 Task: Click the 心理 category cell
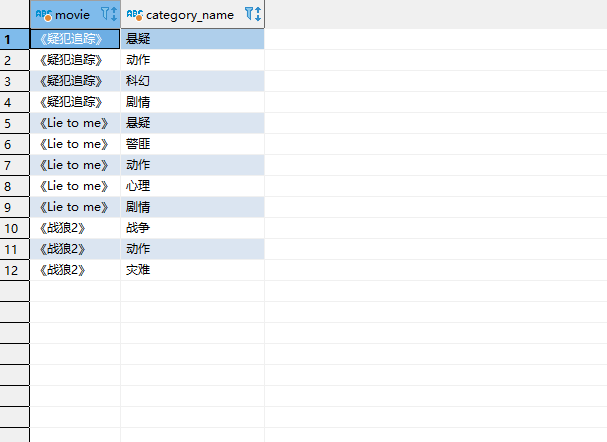pyautogui.click(x=192, y=186)
